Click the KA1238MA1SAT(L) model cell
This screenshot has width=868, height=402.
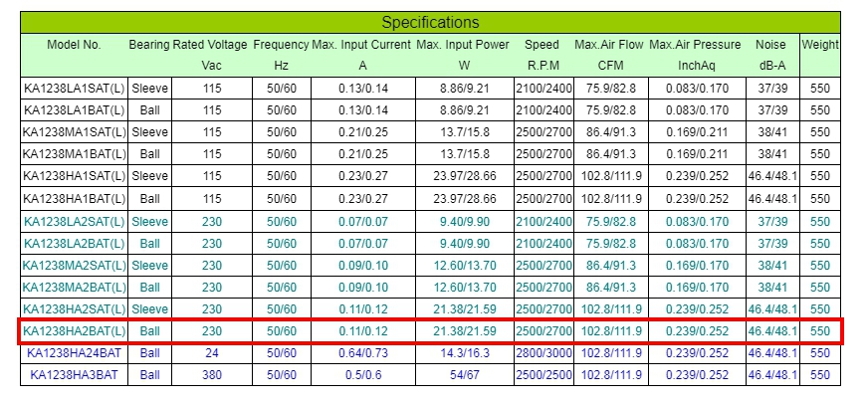(x=75, y=132)
